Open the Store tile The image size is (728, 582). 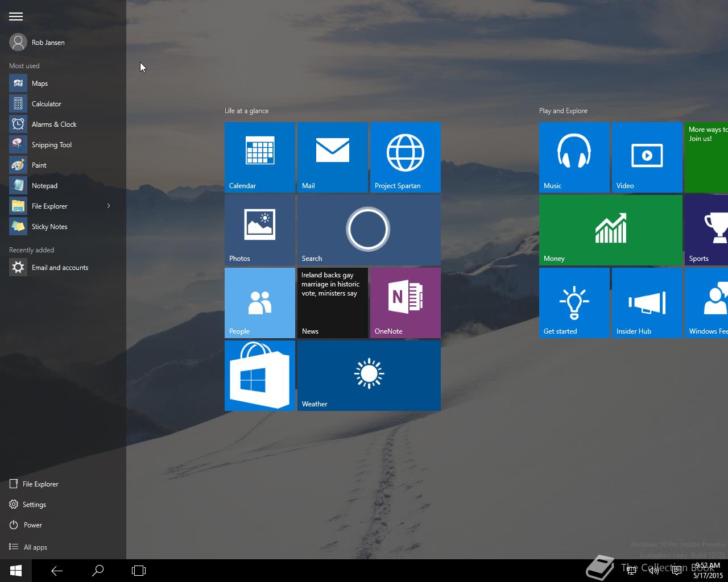[x=260, y=376]
